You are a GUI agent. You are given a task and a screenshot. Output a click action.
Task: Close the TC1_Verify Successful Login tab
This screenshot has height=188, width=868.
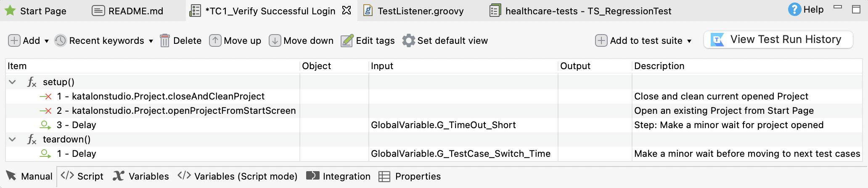point(347,11)
